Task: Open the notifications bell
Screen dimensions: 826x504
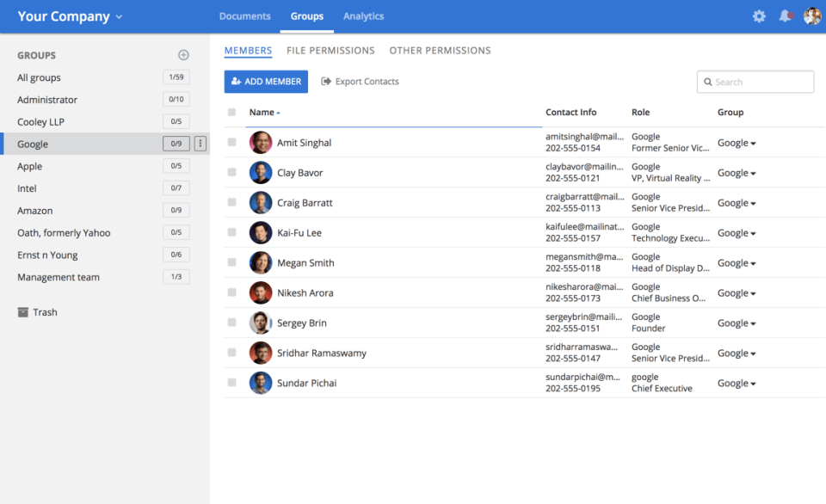Action: point(785,16)
